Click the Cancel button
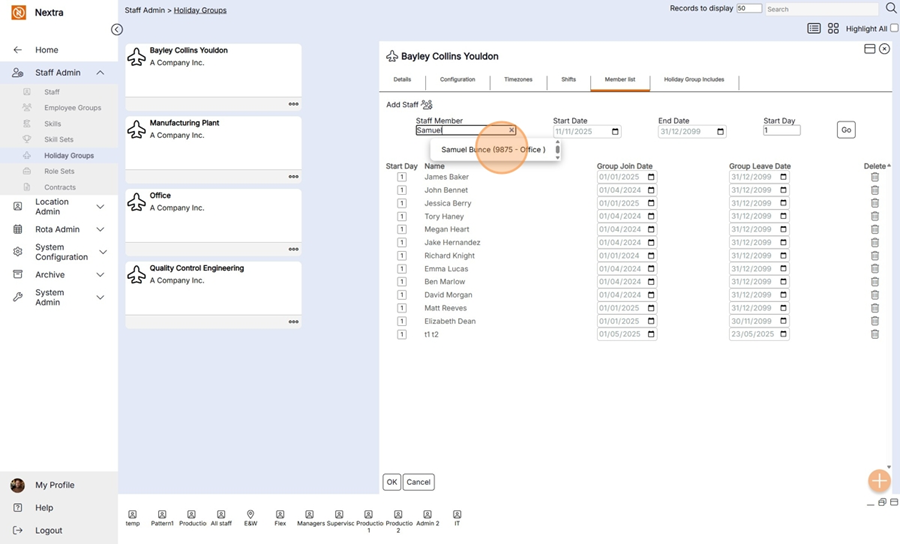Image resolution: width=900 pixels, height=544 pixels. click(x=418, y=482)
